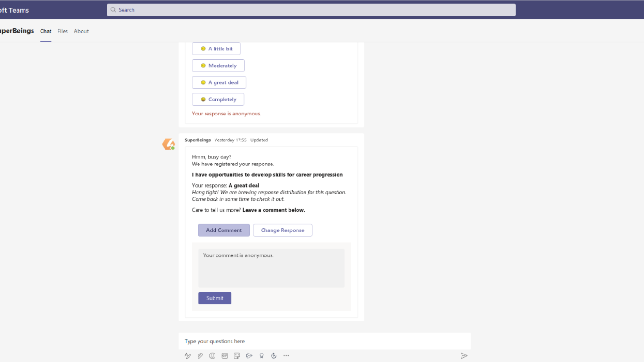Click the Teams app title
Screen dimensions: 644x362
14,10
